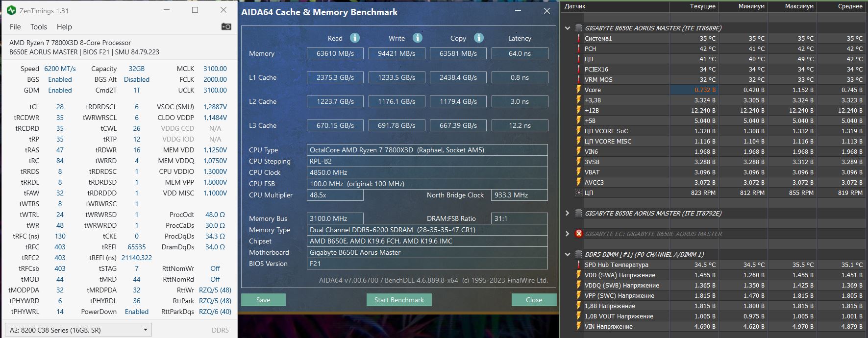
Task: Click the Текущее column header
Action: point(694,6)
